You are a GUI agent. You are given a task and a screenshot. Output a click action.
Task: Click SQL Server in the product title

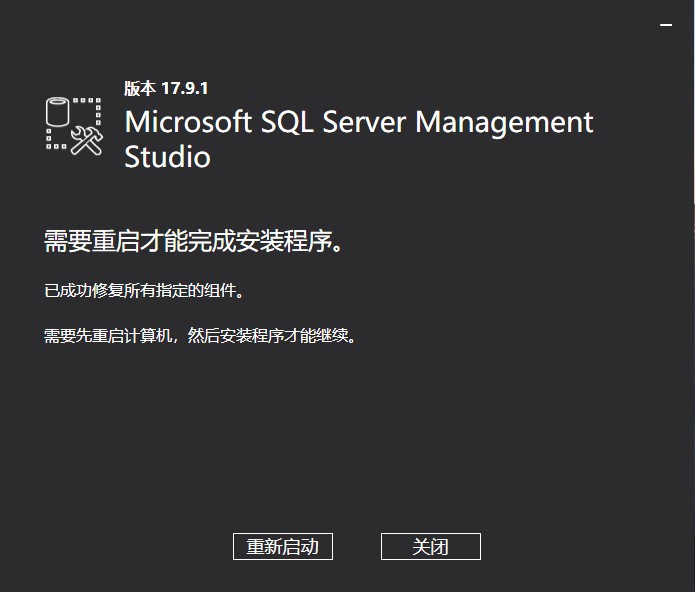coord(334,122)
